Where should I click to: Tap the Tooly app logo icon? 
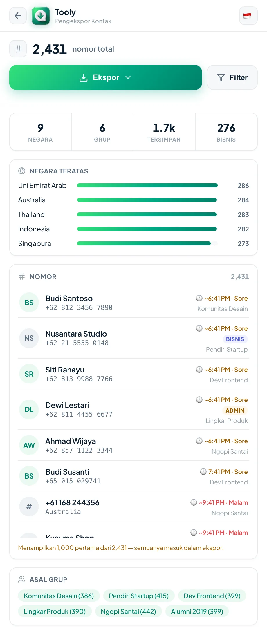pos(41,16)
